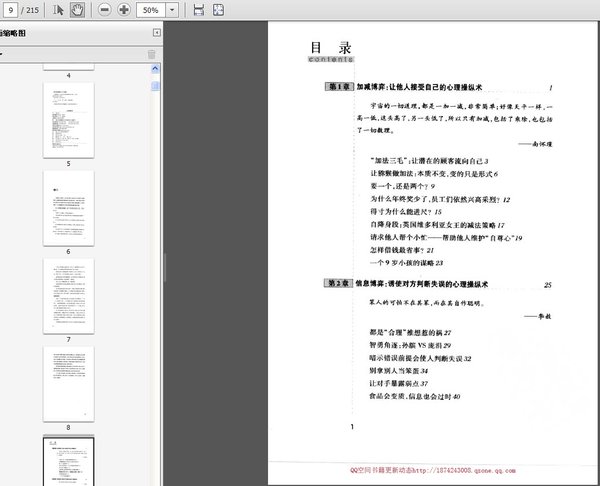The width and height of the screenshot is (600, 486).
Task: Click the entry "要一个,还是两个? 9"
Action: click(x=402, y=186)
